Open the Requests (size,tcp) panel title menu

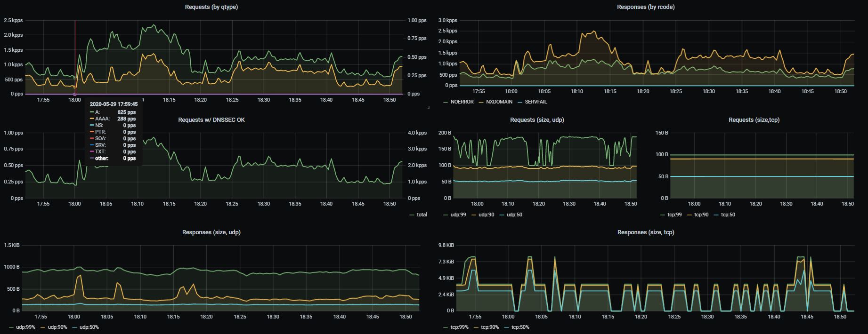click(x=754, y=120)
